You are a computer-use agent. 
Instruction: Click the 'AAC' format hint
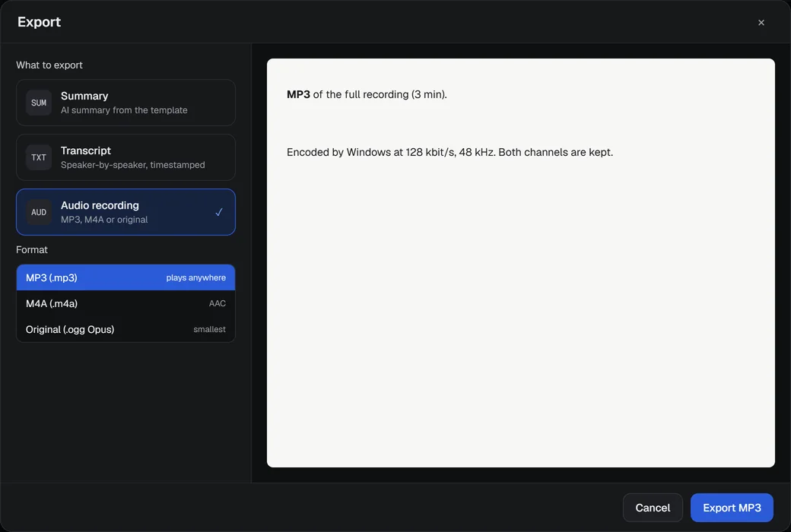[218, 303]
